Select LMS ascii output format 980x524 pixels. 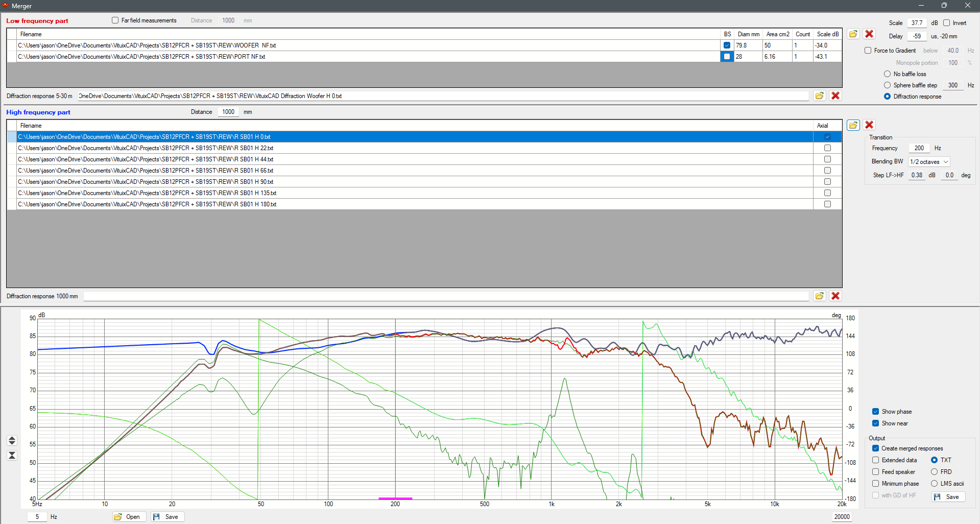click(934, 484)
